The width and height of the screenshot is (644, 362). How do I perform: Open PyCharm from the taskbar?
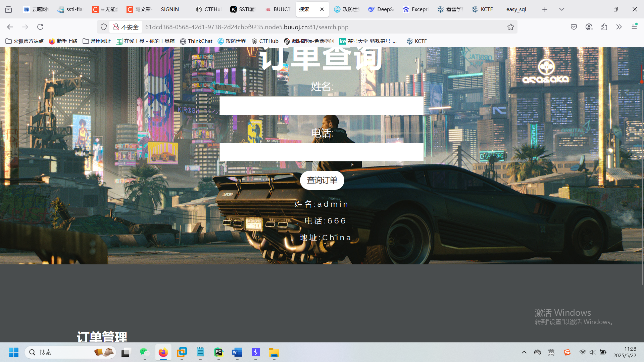tap(219, 352)
